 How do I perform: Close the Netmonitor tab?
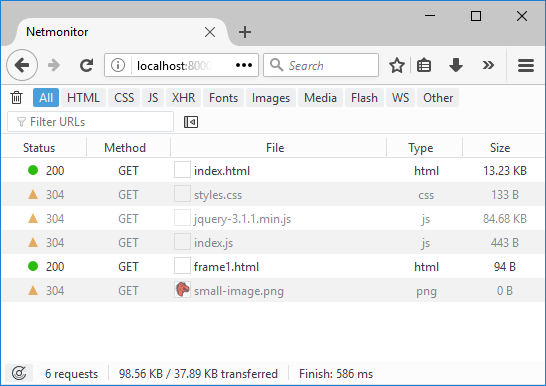[210, 32]
